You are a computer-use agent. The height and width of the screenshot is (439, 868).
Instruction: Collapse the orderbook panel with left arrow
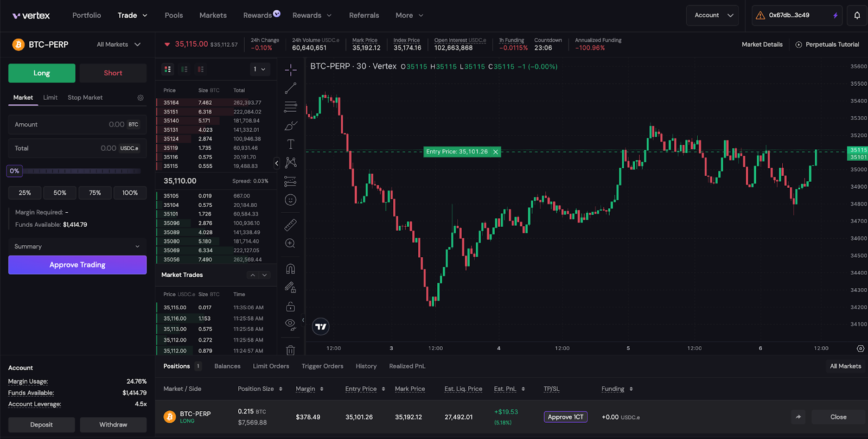pos(277,163)
